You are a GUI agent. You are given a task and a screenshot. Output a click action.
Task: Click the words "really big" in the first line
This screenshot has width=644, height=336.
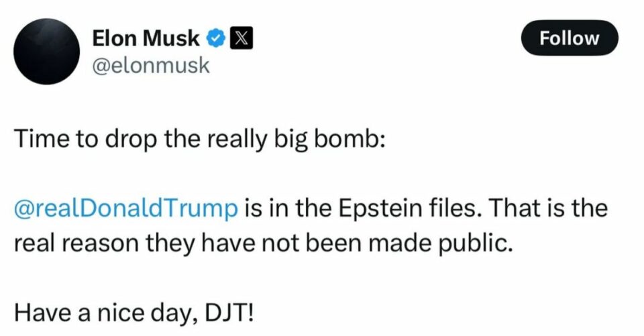tap(257, 139)
